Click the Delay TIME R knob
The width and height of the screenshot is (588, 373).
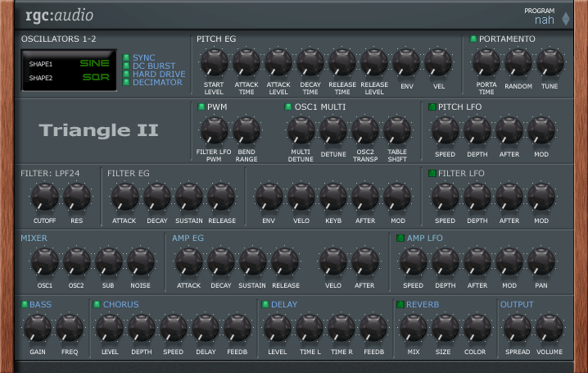[341, 328]
